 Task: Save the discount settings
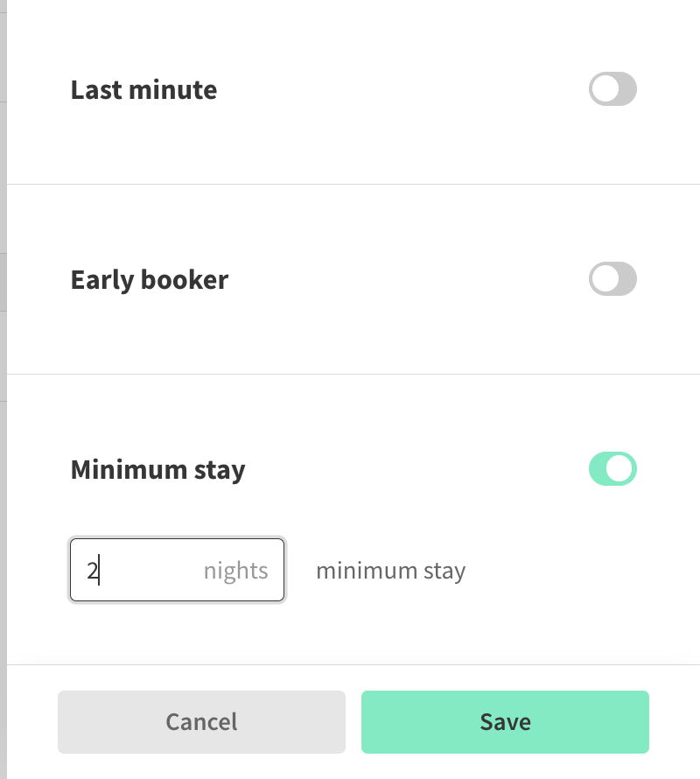[x=505, y=722]
